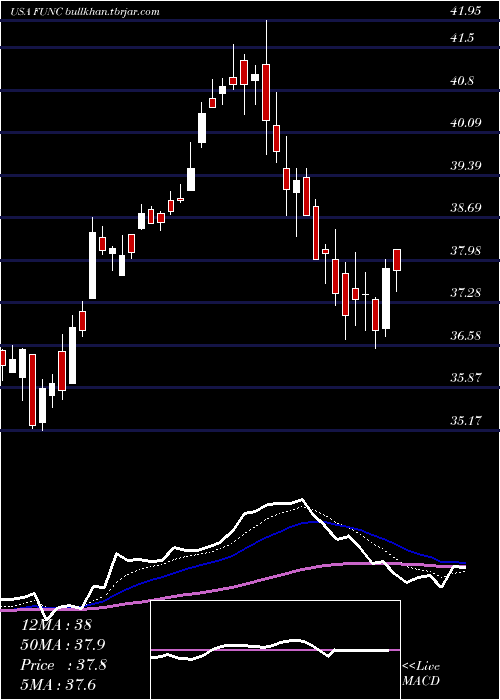This screenshot has height=700, width=500.
Task: Click the 36.58 price level label
Action: (466, 335)
